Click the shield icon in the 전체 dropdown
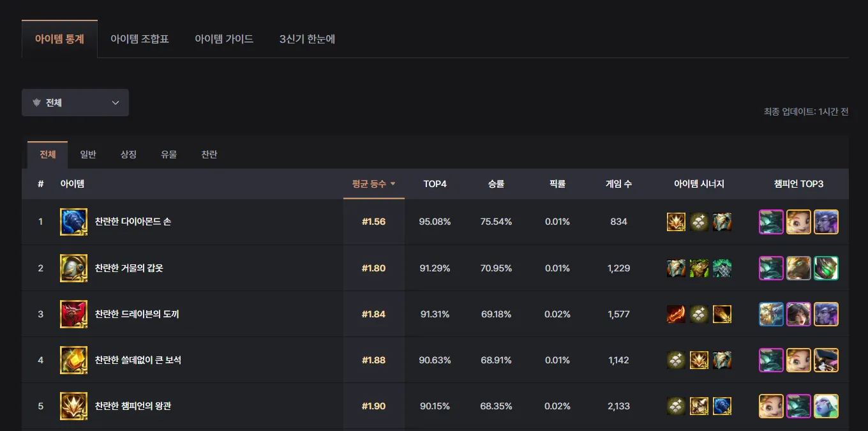 pyautogui.click(x=36, y=103)
